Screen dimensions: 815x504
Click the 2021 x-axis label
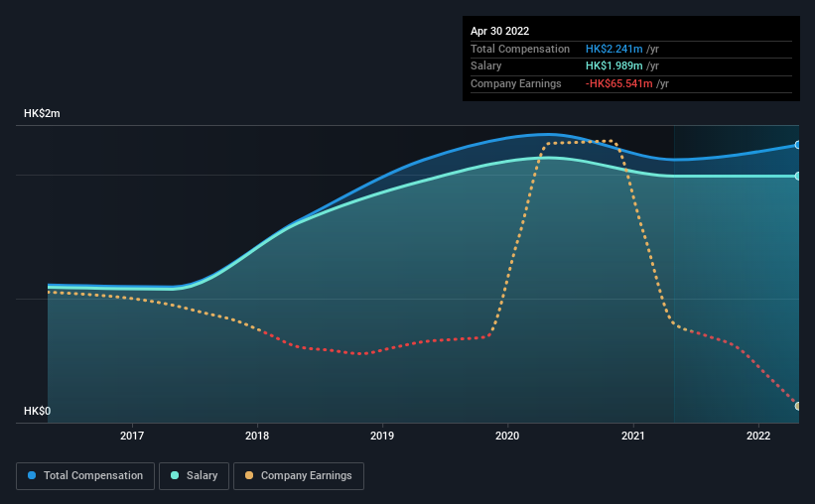coord(633,436)
